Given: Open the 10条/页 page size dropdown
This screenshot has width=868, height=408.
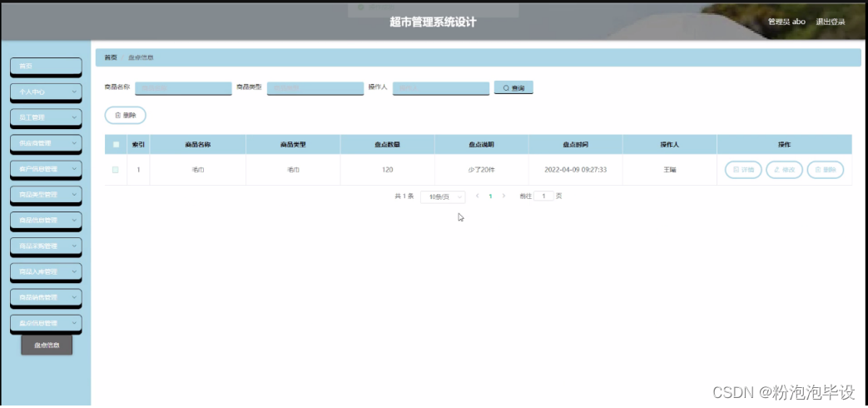Looking at the screenshot, I should tap(443, 197).
